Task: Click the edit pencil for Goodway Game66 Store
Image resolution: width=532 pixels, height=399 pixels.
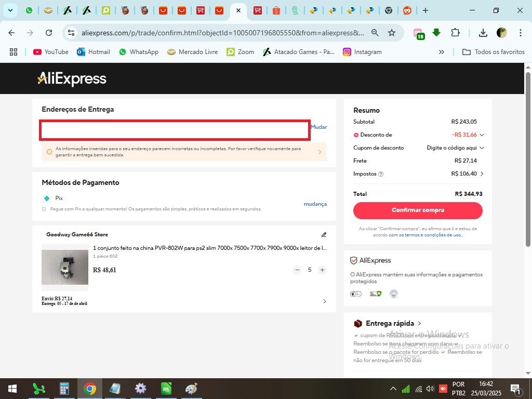Action: coord(324,234)
